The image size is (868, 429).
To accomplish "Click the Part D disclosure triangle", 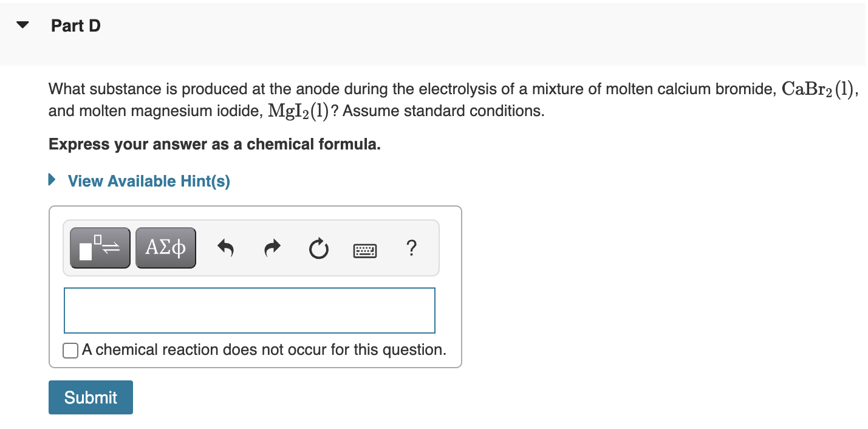I will pyautogui.click(x=22, y=25).
